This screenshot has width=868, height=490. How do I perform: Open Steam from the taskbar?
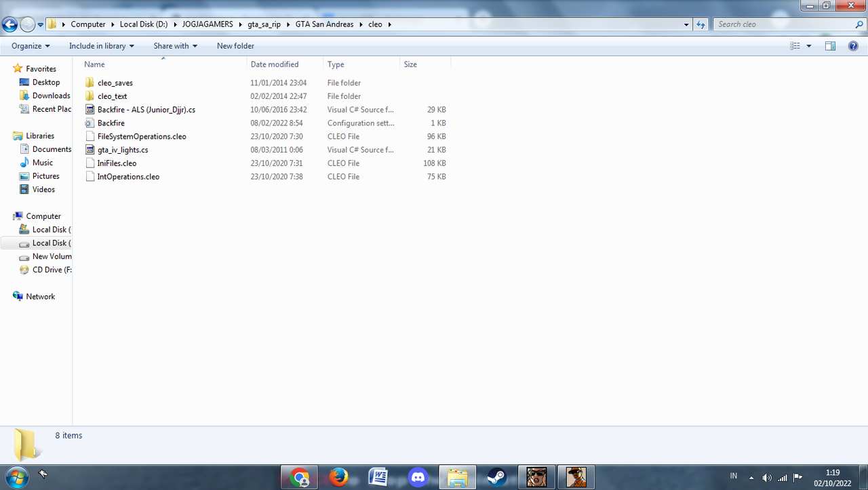coord(496,477)
